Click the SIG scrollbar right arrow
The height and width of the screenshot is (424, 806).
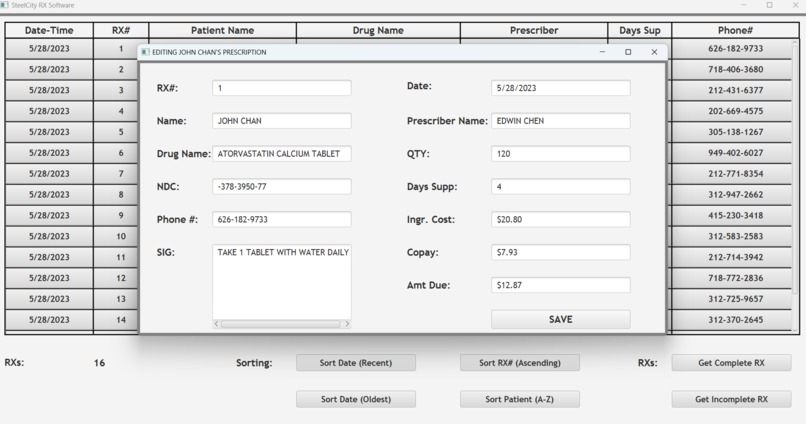pyautogui.click(x=347, y=324)
